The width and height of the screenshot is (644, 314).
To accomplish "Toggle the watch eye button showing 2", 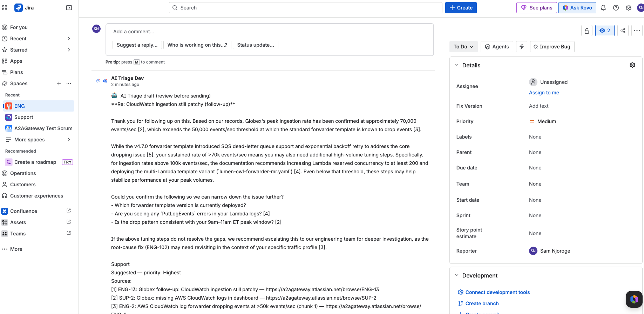I will 605,31.
